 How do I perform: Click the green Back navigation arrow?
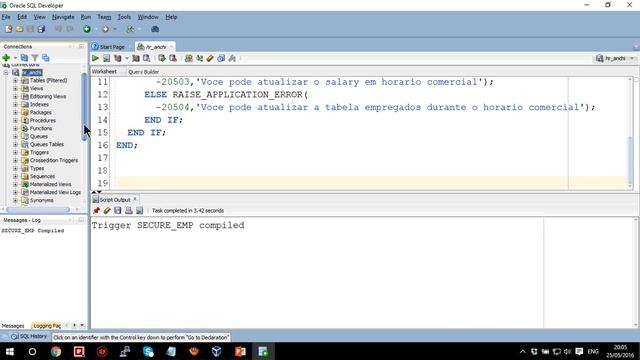87,29
